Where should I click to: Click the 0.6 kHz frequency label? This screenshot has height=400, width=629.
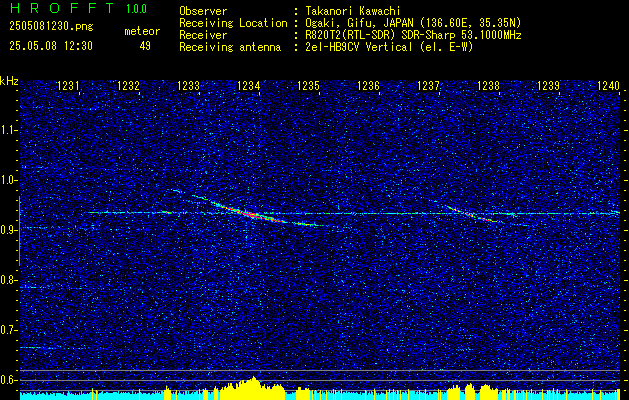(x=7, y=380)
